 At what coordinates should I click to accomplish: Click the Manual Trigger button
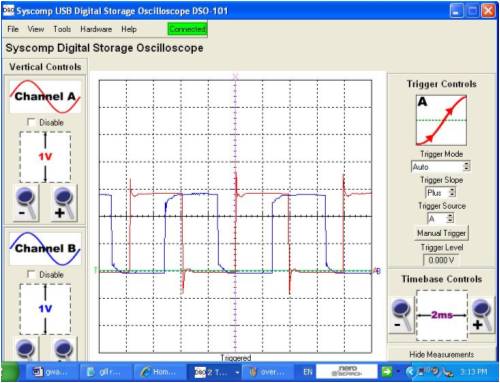pos(441,233)
